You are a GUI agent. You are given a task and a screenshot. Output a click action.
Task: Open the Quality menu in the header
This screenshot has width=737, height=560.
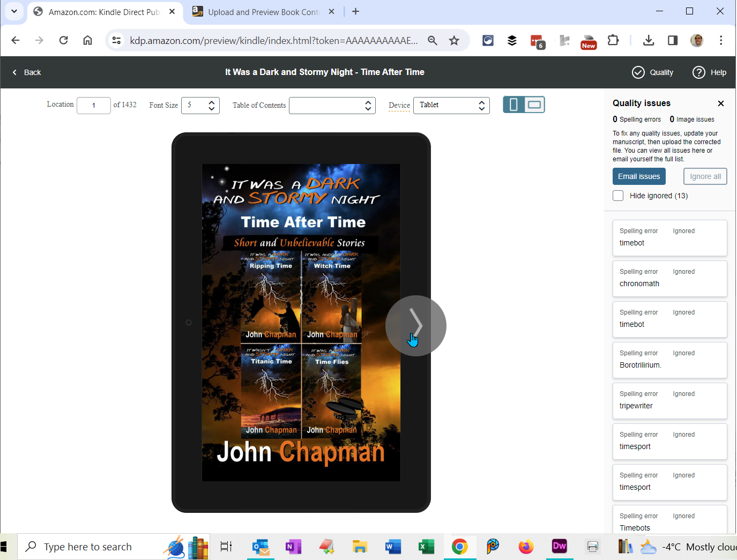pyautogui.click(x=652, y=72)
